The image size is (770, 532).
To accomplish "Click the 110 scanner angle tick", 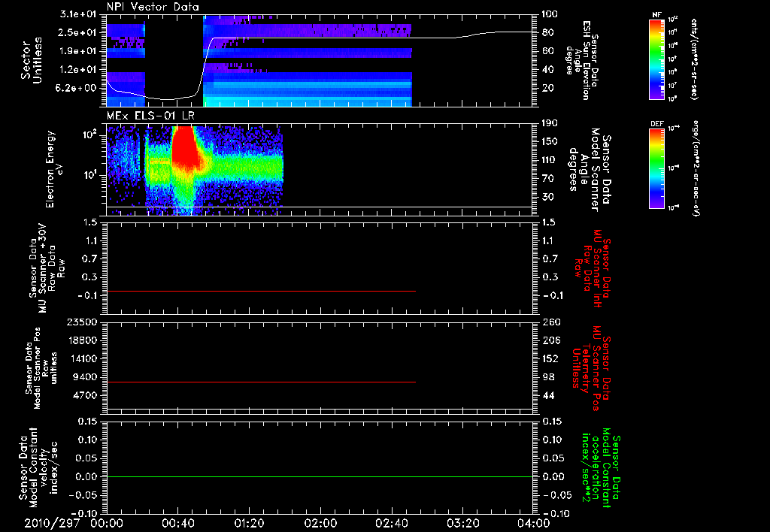I will click(550, 160).
